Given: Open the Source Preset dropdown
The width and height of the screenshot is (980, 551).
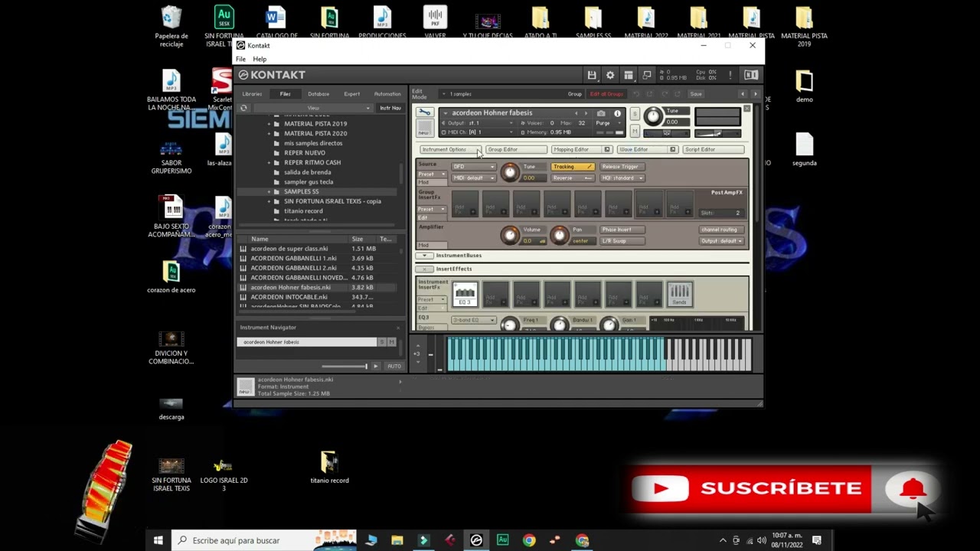Looking at the screenshot, I should [x=432, y=174].
